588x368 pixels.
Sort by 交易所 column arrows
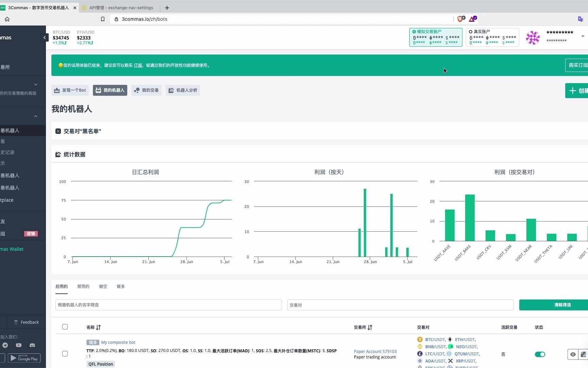pos(370,327)
